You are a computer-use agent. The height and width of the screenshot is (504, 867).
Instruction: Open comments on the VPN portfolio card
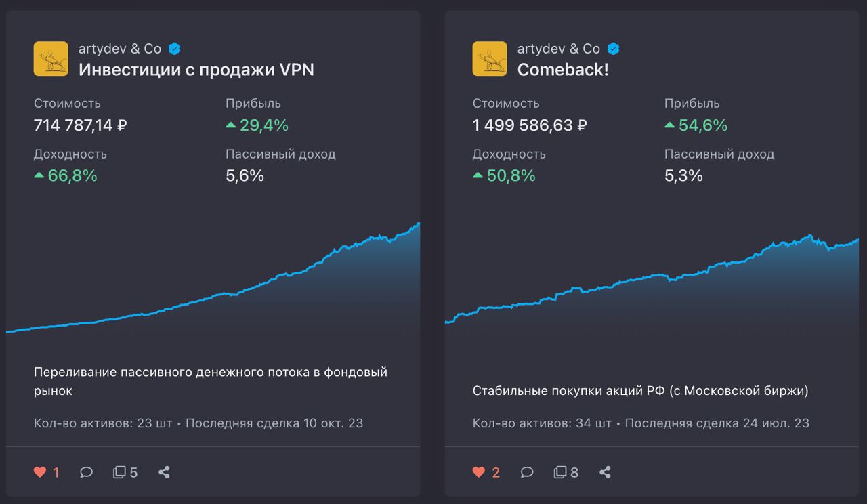(x=86, y=472)
